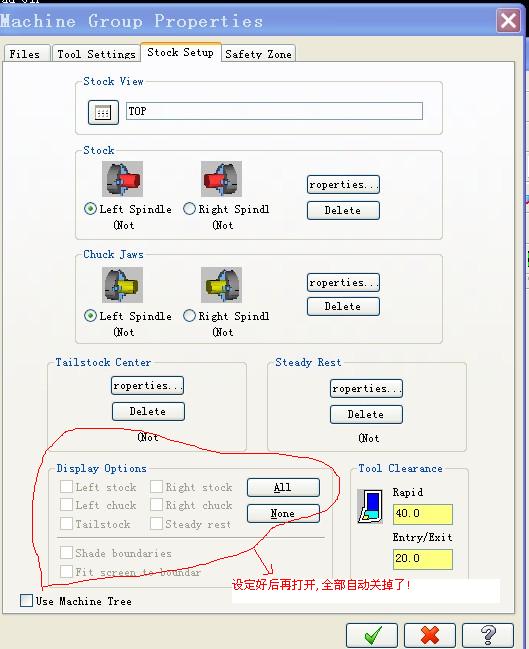
Task: Toggle the Tailstock display checkbox
Action: (x=66, y=523)
